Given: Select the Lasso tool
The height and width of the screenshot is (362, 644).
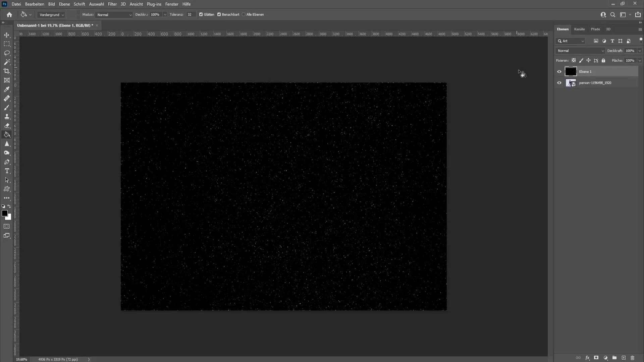Looking at the screenshot, I should click(7, 53).
